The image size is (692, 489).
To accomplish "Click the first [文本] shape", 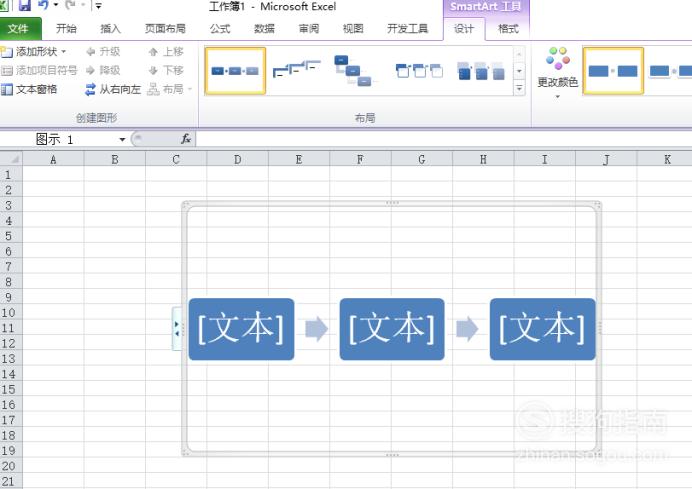I will pyautogui.click(x=241, y=329).
